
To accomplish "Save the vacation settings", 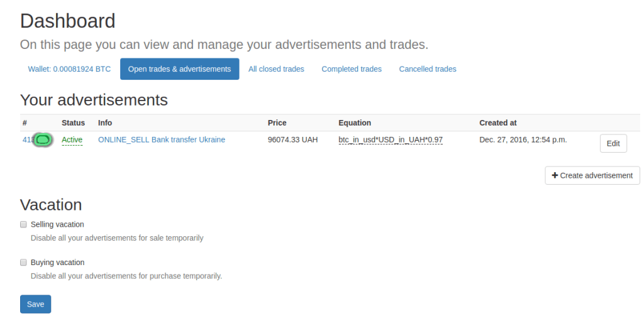I will (35, 304).
